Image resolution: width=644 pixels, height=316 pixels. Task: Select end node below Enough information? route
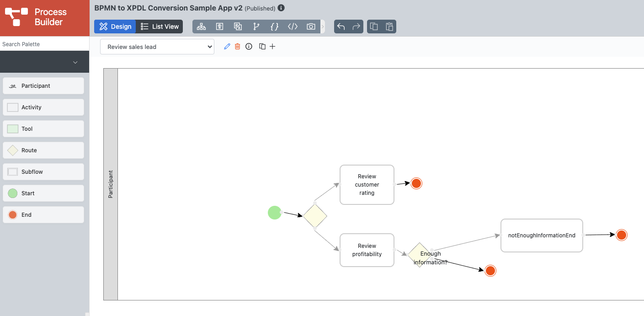point(490,271)
